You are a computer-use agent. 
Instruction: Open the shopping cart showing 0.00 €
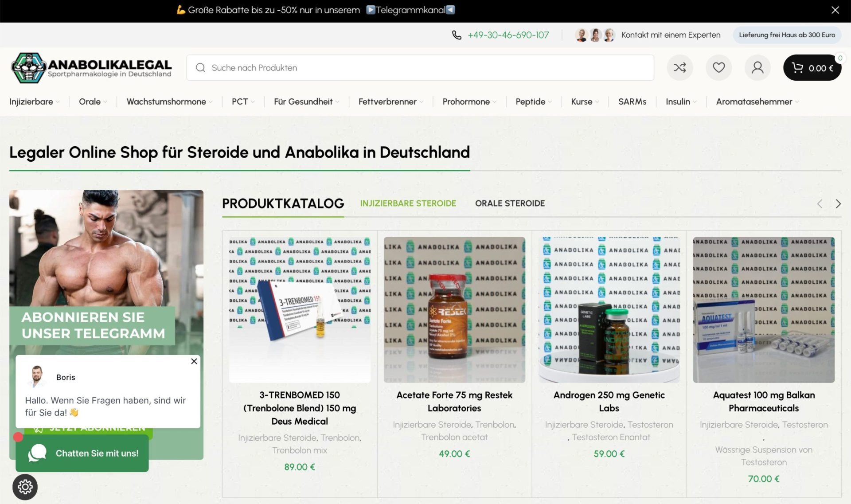click(812, 68)
